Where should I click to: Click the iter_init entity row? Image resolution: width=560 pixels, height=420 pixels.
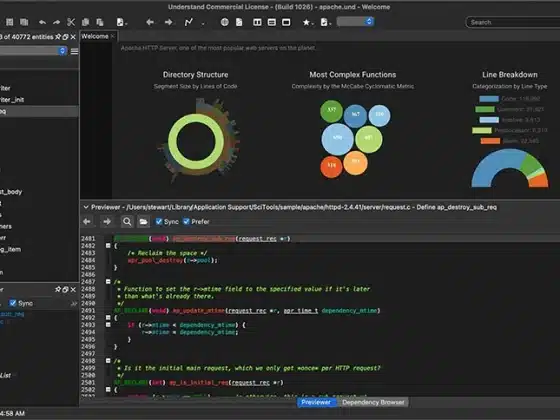(x=39, y=100)
